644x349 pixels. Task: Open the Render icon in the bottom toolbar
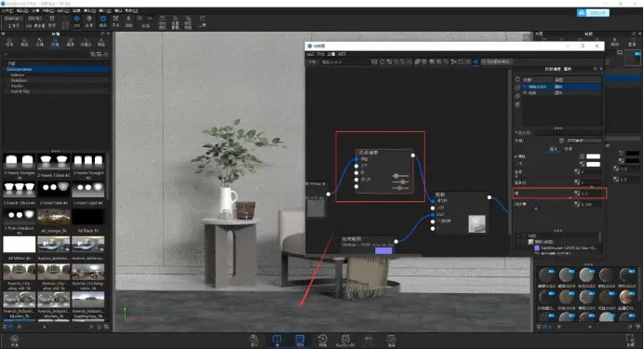click(391, 340)
